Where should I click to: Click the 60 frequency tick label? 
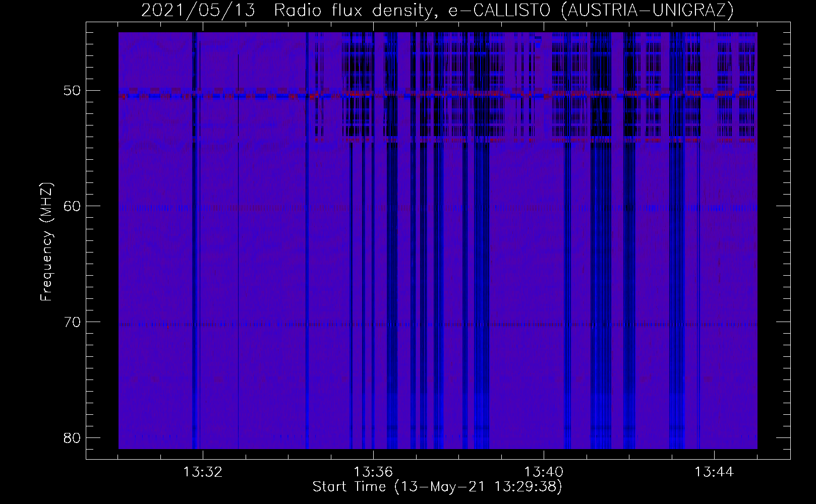(x=72, y=206)
